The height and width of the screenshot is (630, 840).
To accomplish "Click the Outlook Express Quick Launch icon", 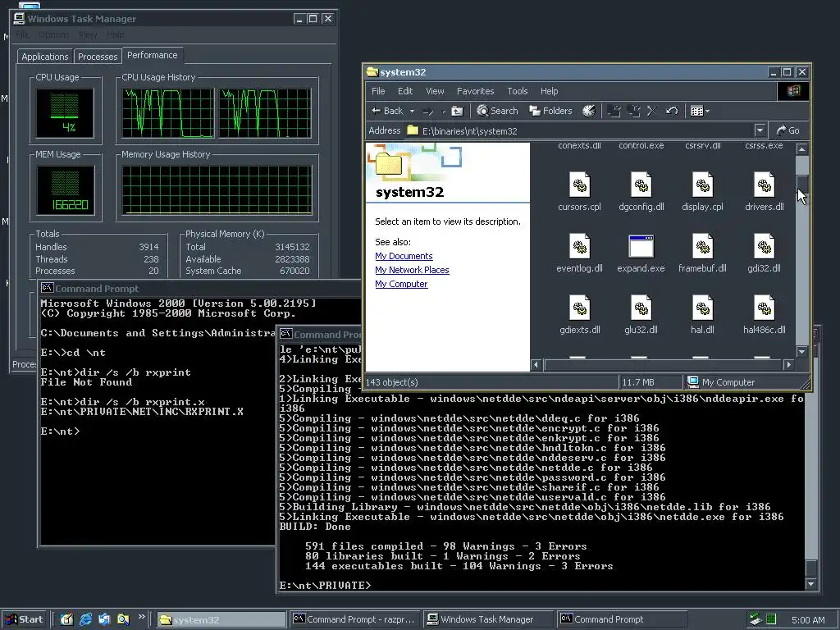I will pos(104,619).
